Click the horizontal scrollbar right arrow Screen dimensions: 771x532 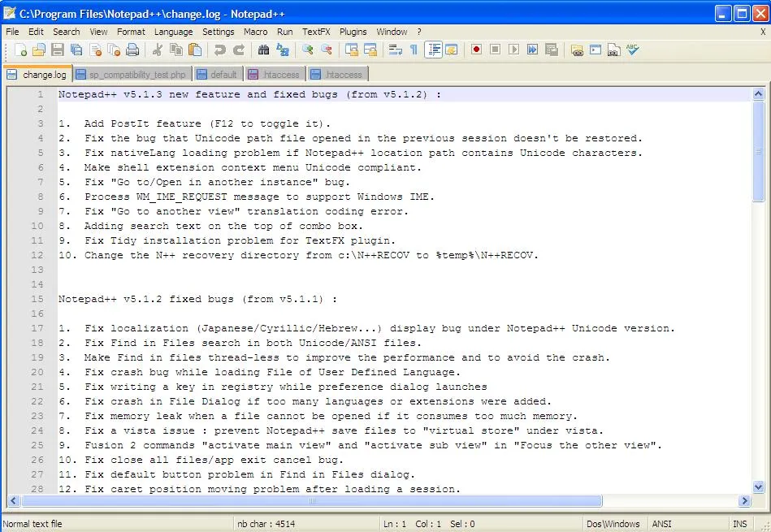[744, 500]
